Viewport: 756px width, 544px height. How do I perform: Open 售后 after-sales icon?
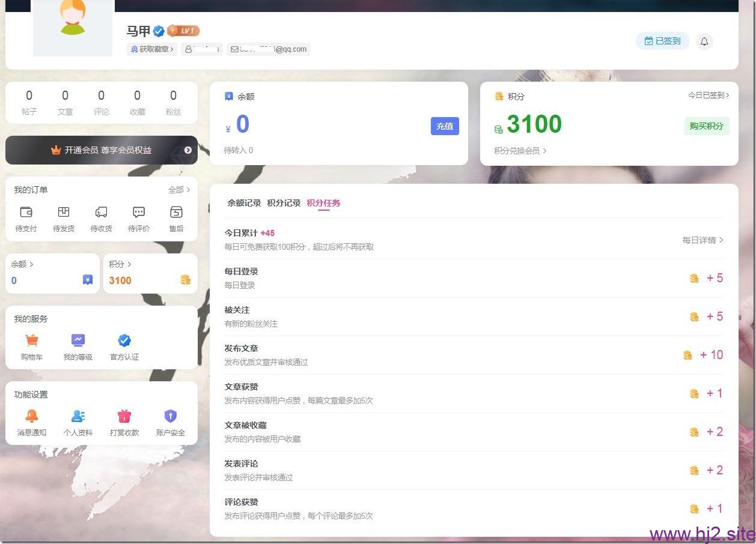[x=176, y=212]
